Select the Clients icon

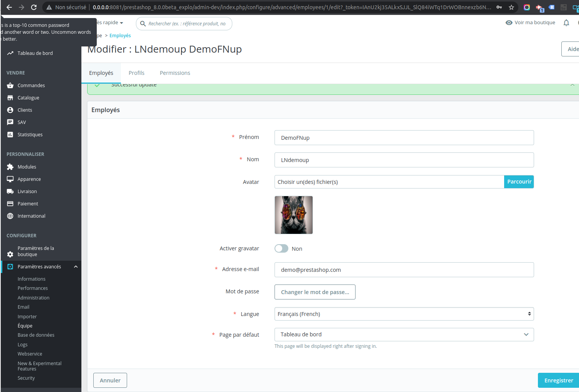(x=10, y=110)
